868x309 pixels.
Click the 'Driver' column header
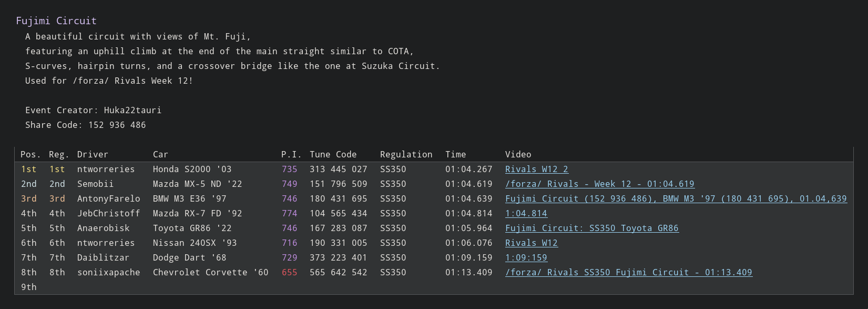coord(93,154)
